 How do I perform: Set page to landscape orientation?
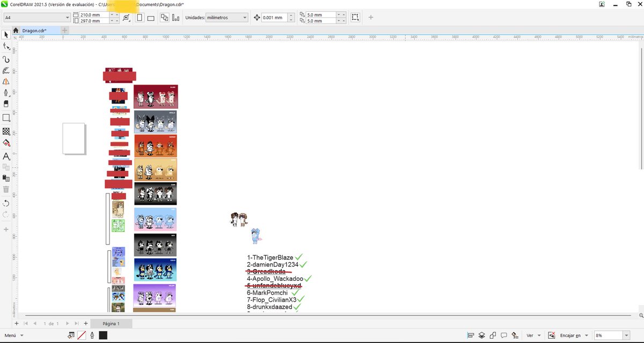coord(151,17)
